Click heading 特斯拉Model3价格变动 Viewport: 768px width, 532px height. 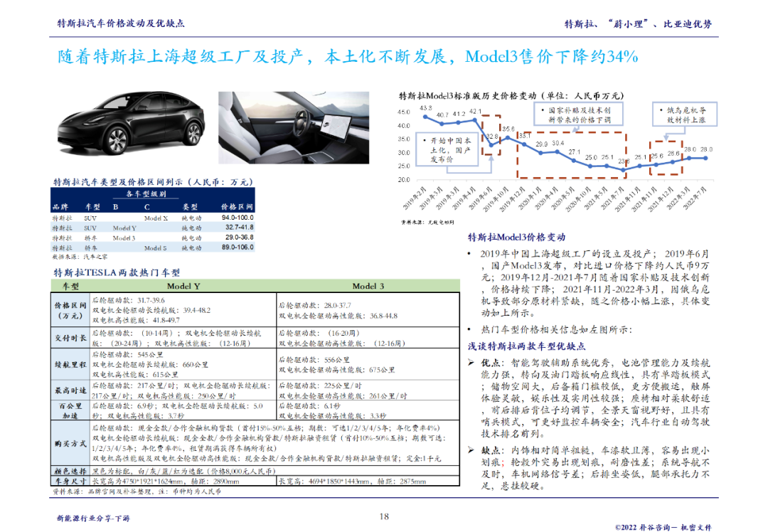[x=516, y=237]
